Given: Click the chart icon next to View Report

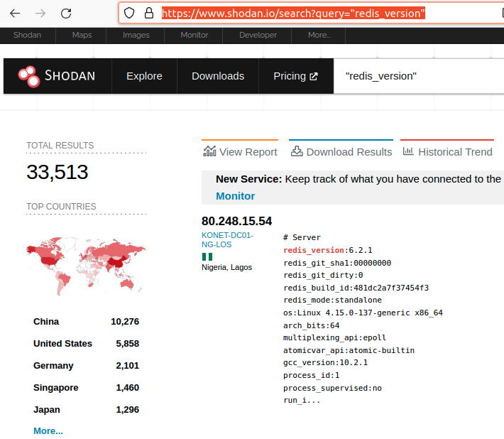Looking at the screenshot, I should (209, 151).
